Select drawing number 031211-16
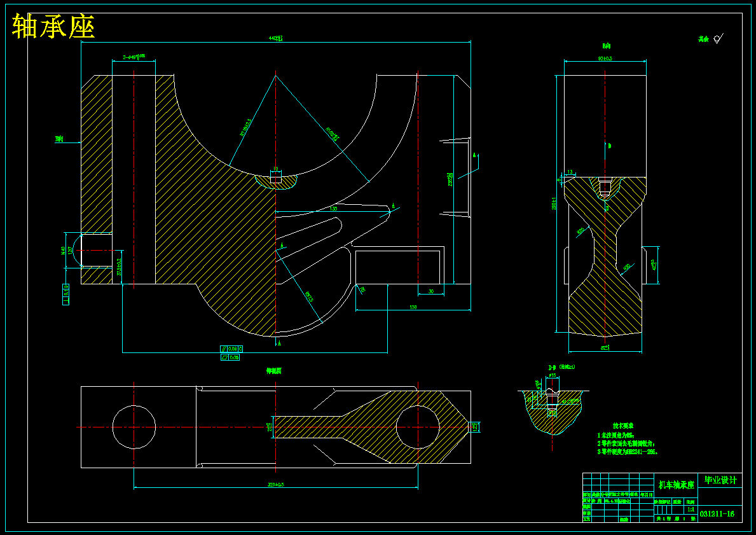Screen dimensions: 756x535 tap(717, 514)
